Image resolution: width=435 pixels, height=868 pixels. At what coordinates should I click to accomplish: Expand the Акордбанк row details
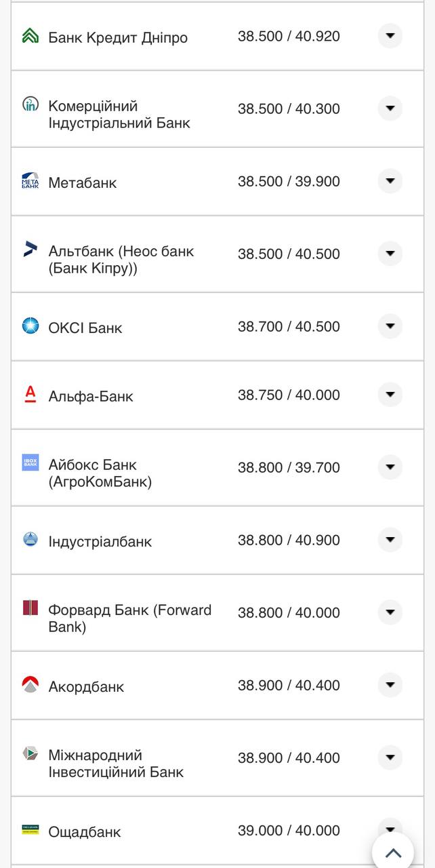click(x=390, y=685)
